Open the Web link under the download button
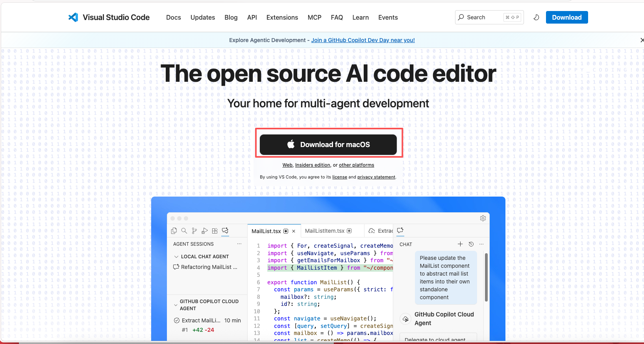This screenshot has height=344, width=644. click(287, 165)
